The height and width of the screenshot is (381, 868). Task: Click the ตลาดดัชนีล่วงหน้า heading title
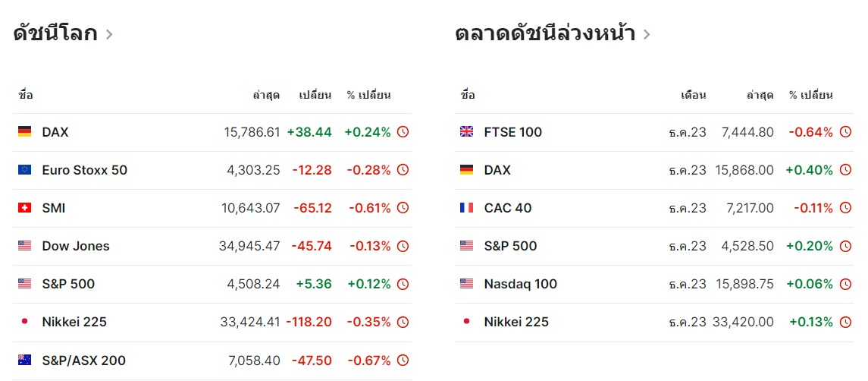[x=545, y=34]
